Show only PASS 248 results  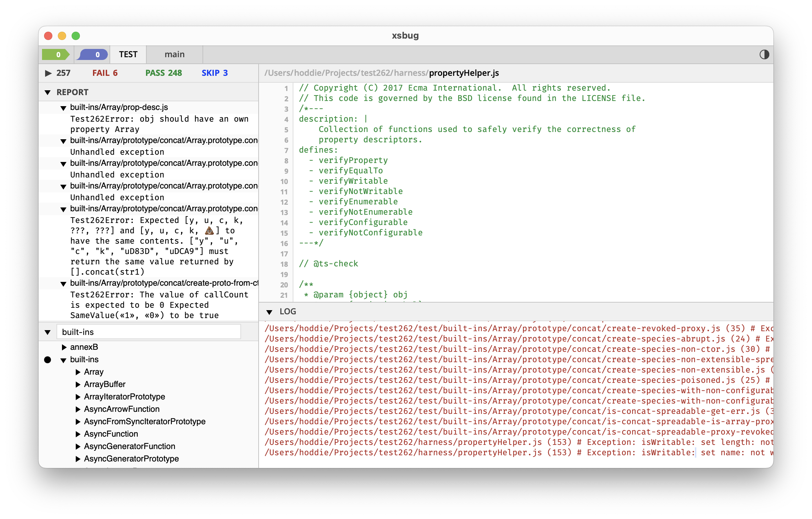(x=163, y=73)
